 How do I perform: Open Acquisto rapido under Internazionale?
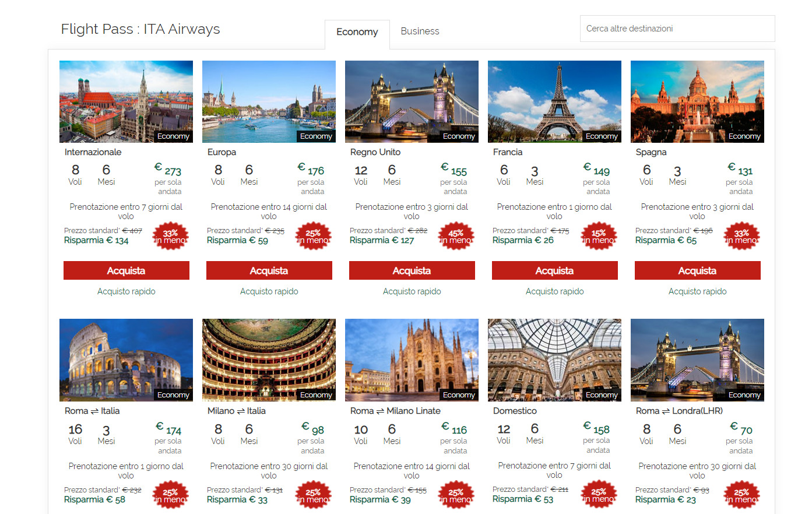pos(126,291)
